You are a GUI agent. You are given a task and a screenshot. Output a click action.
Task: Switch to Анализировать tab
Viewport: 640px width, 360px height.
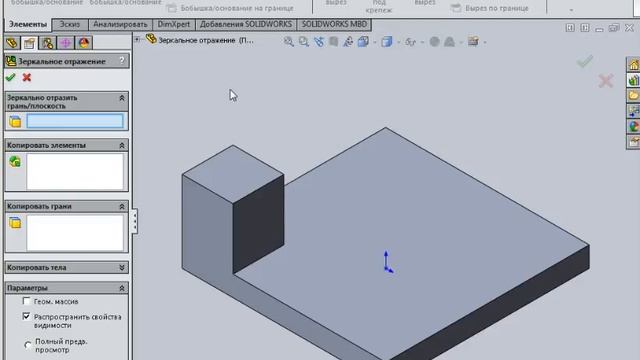tap(120, 24)
